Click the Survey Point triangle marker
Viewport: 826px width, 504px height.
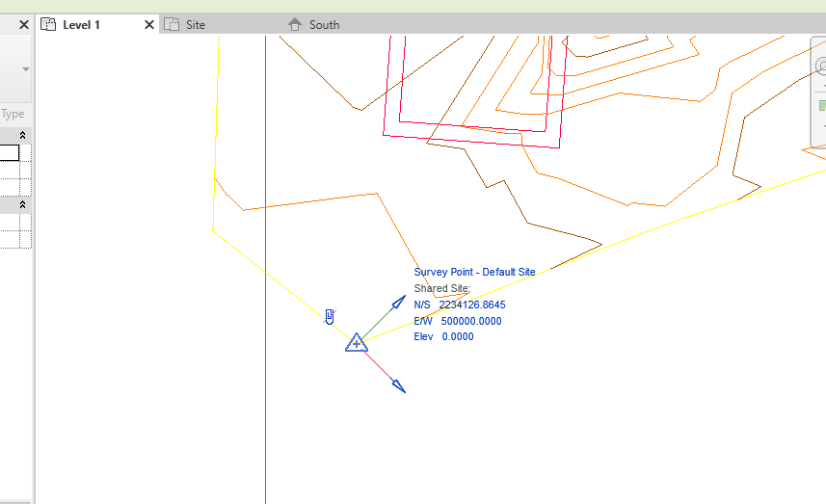(356, 343)
